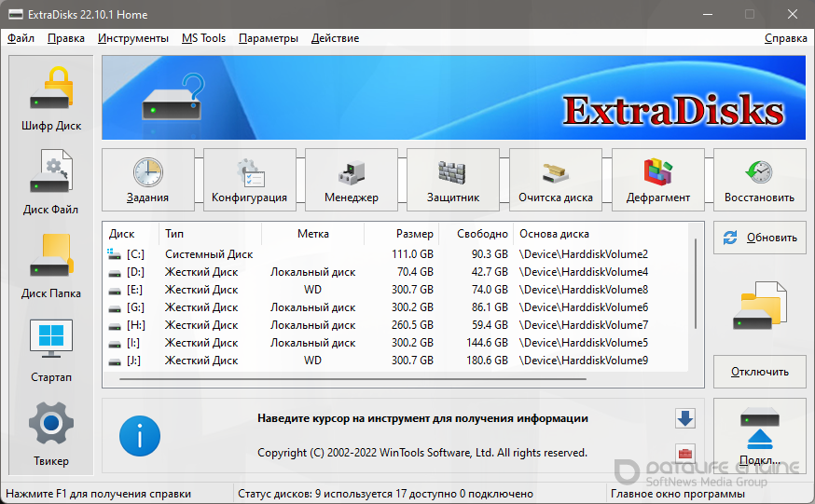Open the Диск Папка tool
Image resolution: width=815 pixels, height=504 pixels.
(51, 266)
